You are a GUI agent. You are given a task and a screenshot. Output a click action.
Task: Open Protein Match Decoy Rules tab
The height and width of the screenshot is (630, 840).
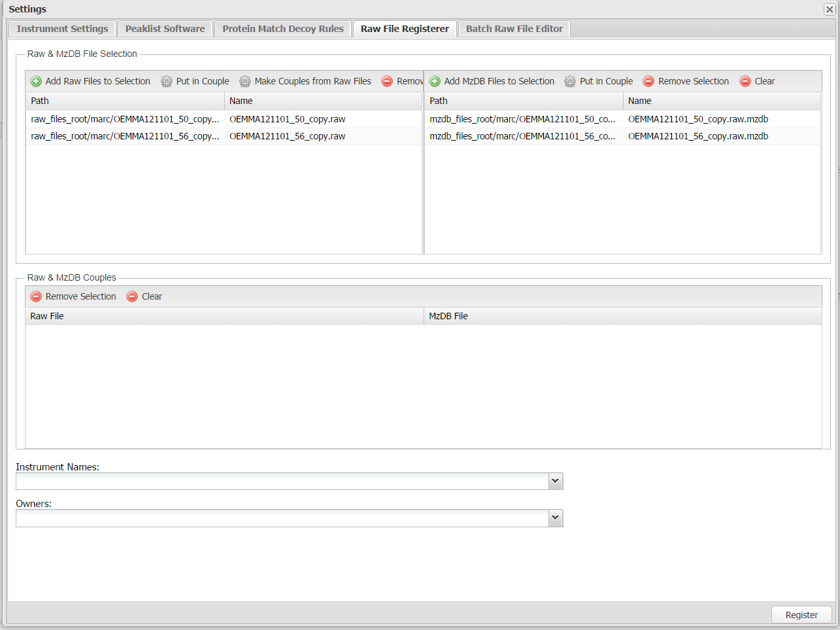pos(282,29)
